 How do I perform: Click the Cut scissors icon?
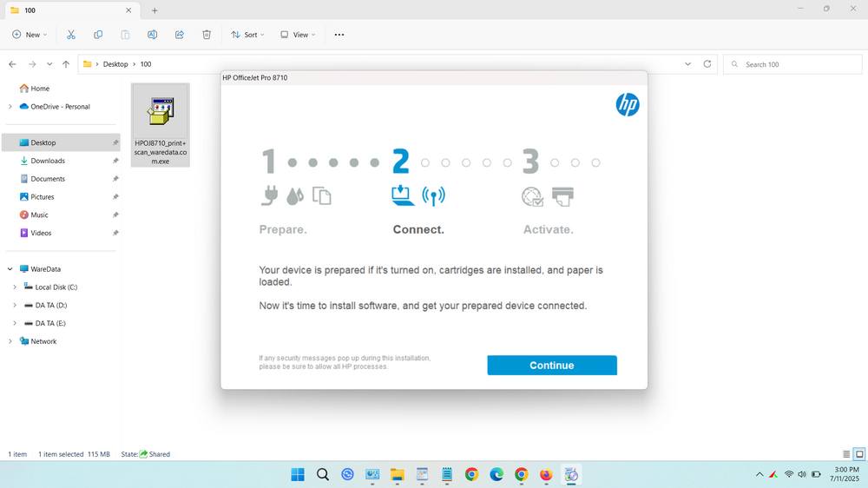tap(71, 35)
